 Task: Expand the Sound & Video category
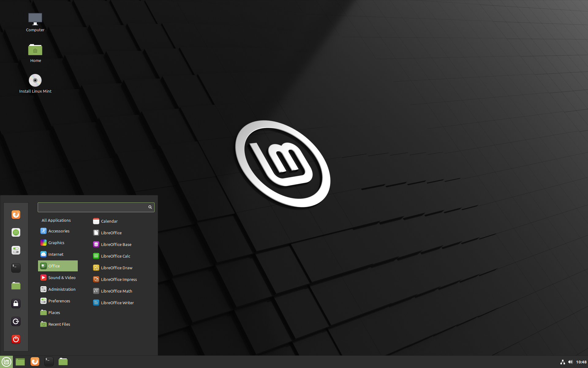61,277
